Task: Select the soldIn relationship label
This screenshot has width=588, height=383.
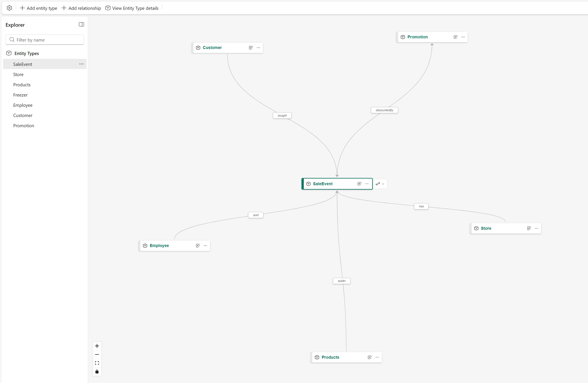Action: (342, 281)
